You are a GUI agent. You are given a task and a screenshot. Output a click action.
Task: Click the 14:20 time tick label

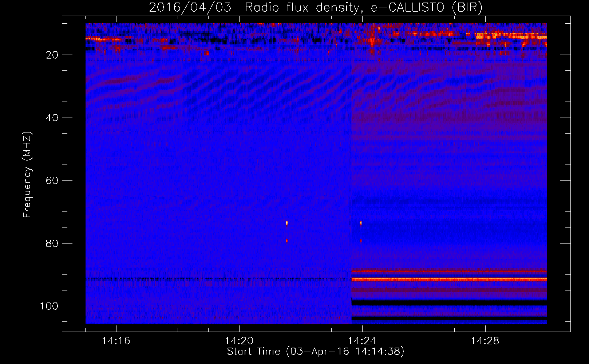(x=239, y=341)
